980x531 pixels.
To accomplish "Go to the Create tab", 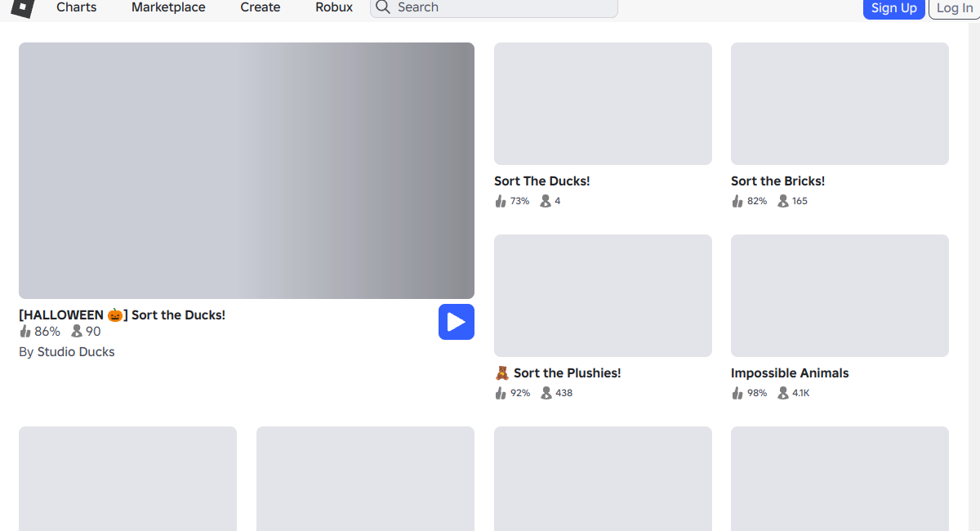I will (x=261, y=7).
